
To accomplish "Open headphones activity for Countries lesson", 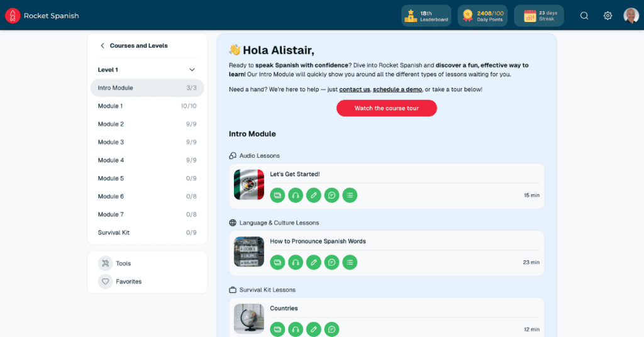I will point(296,329).
